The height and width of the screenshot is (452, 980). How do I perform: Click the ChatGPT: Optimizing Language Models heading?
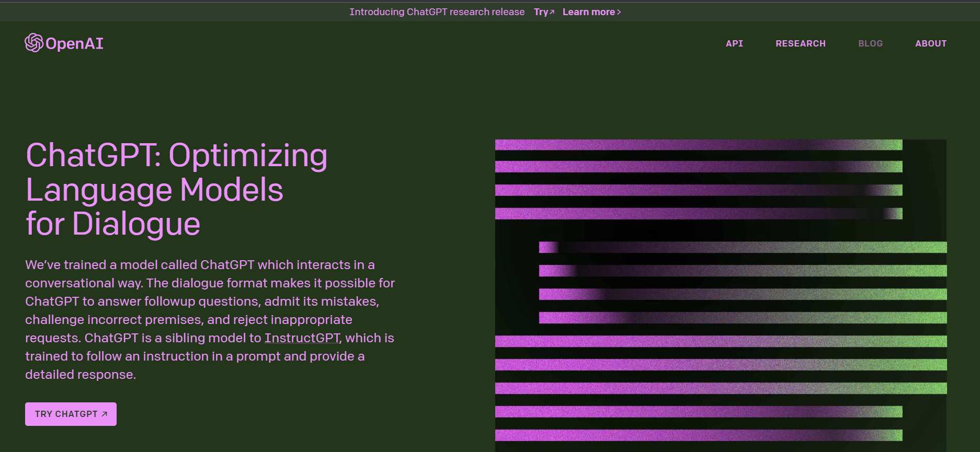[177, 189]
